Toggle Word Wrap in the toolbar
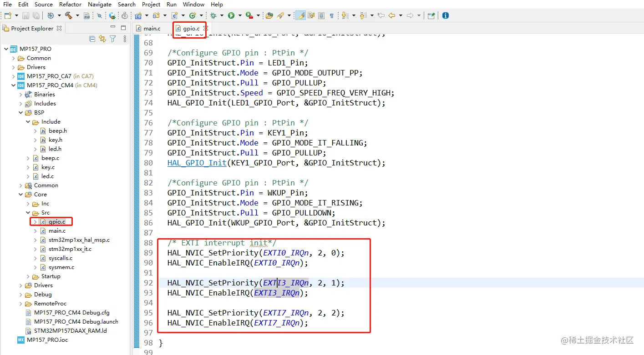Screen dimensions: 644x355 311,15
